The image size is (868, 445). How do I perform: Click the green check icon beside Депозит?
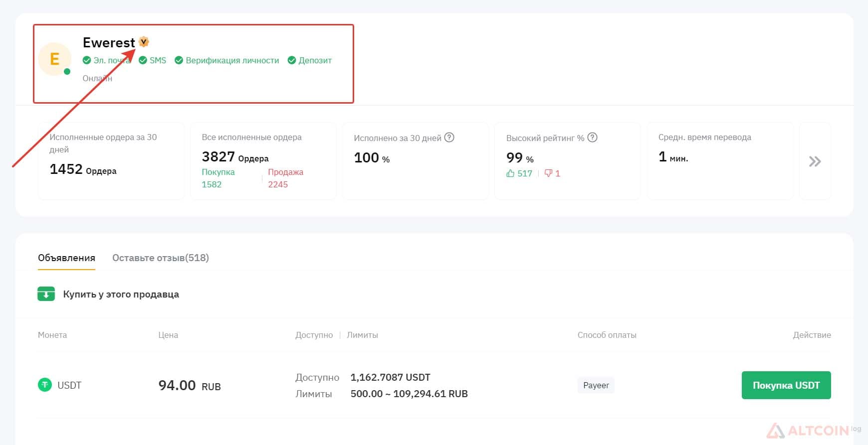point(292,60)
